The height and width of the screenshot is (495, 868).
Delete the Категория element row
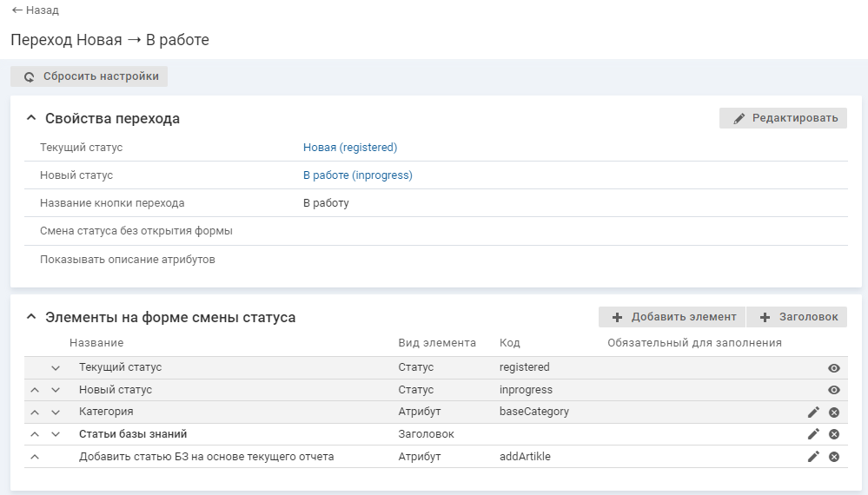click(x=834, y=412)
